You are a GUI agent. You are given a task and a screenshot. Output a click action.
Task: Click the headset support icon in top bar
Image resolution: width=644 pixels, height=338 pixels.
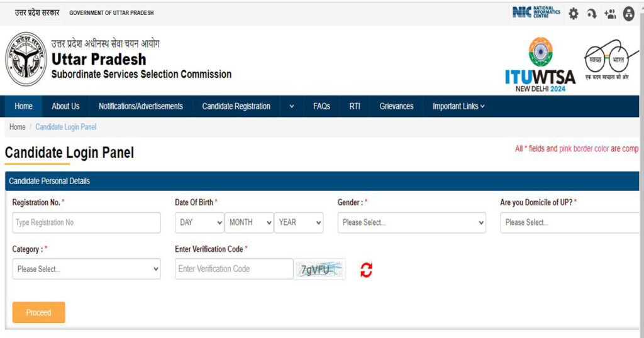tap(591, 14)
